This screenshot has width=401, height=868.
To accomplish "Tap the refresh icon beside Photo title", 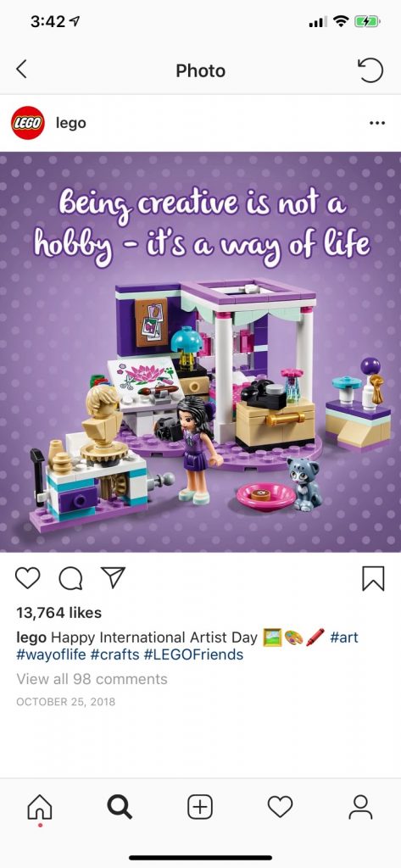I will [x=370, y=70].
